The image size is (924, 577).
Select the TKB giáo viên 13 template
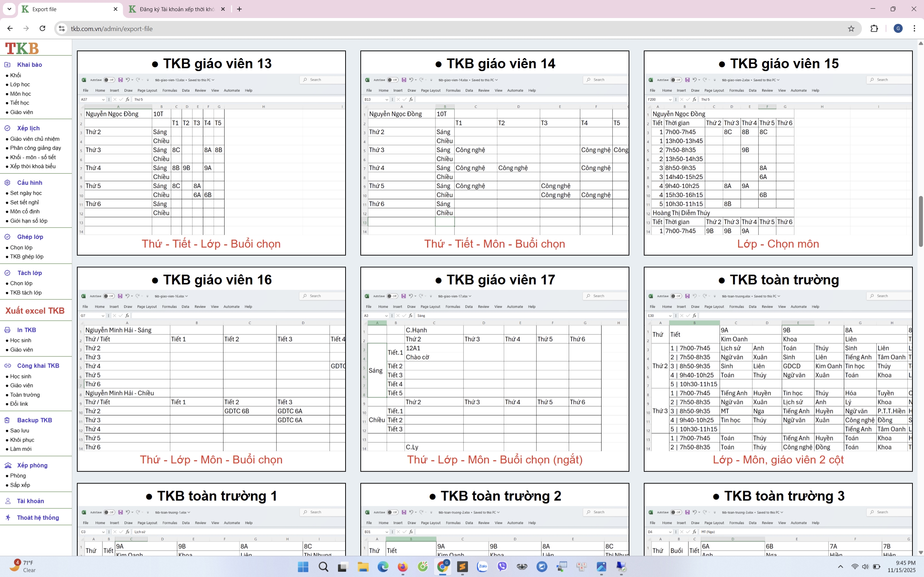click(x=211, y=153)
